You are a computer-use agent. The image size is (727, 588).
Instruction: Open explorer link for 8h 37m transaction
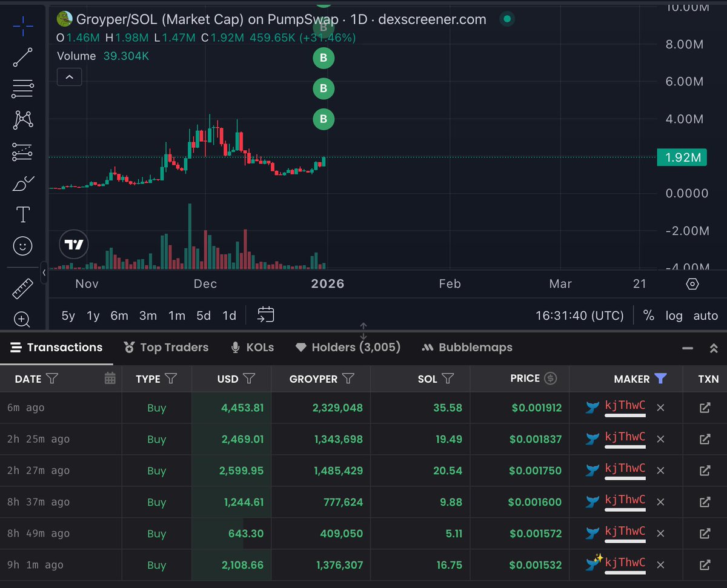click(x=705, y=502)
